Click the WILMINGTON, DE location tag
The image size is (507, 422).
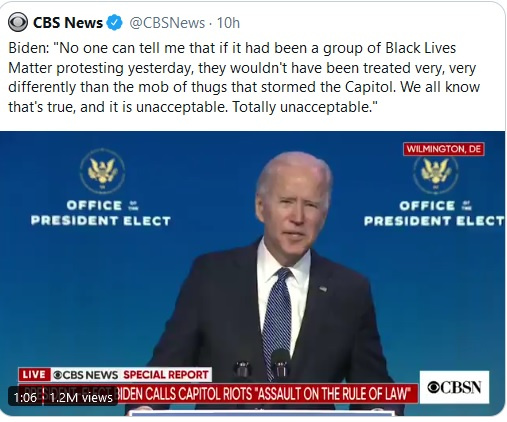click(x=444, y=149)
